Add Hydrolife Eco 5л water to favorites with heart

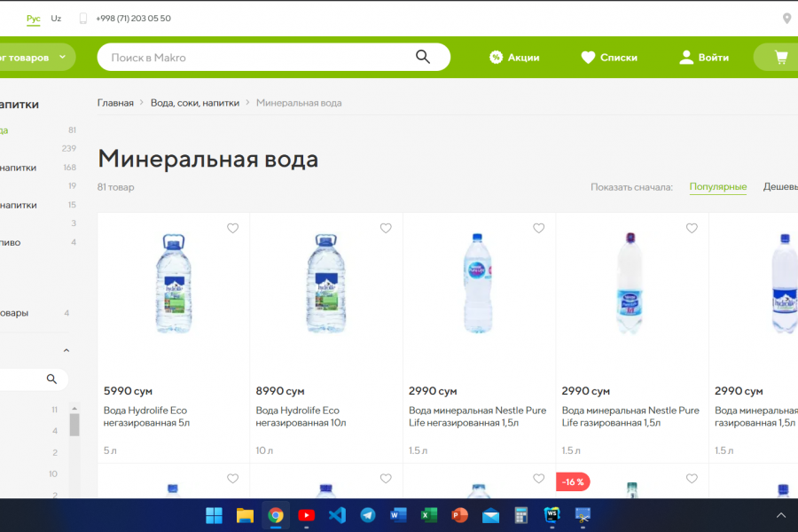(x=232, y=228)
